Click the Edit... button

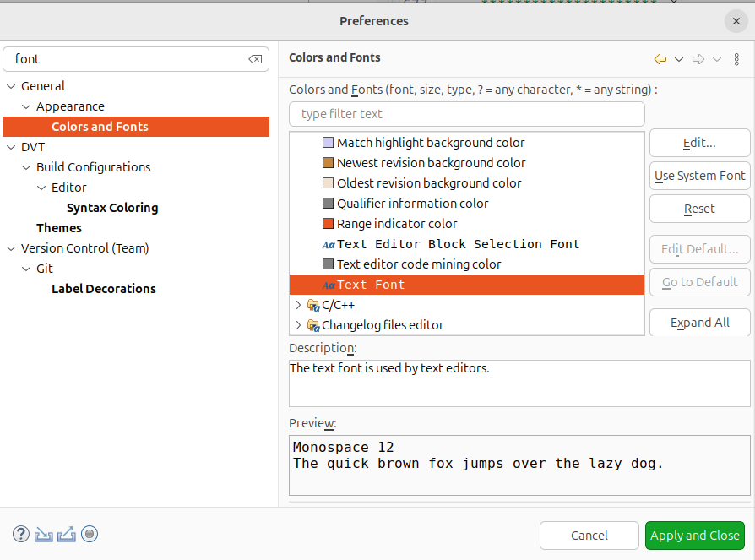(699, 143)
